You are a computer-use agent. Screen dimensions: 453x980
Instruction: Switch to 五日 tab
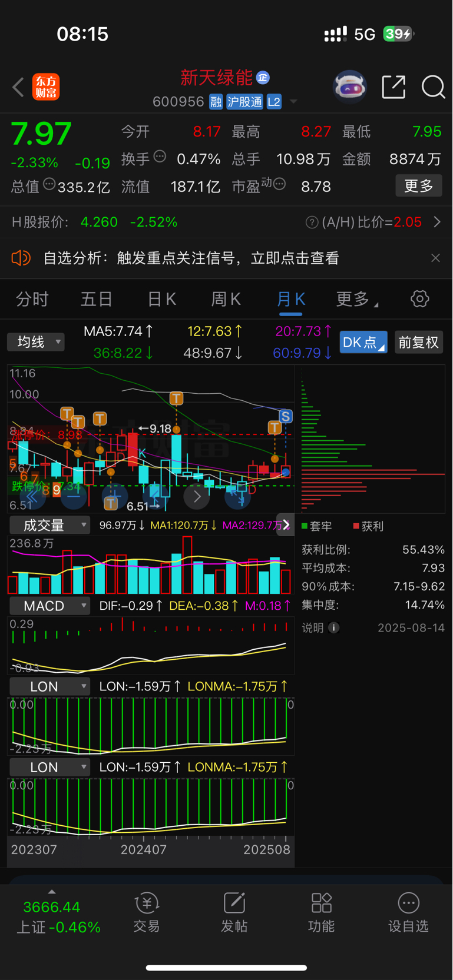point(97,299)
